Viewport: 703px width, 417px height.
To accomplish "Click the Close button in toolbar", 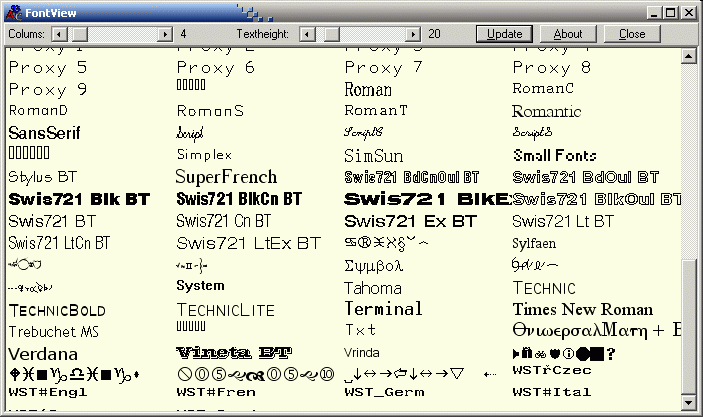I will pos(632,34).
